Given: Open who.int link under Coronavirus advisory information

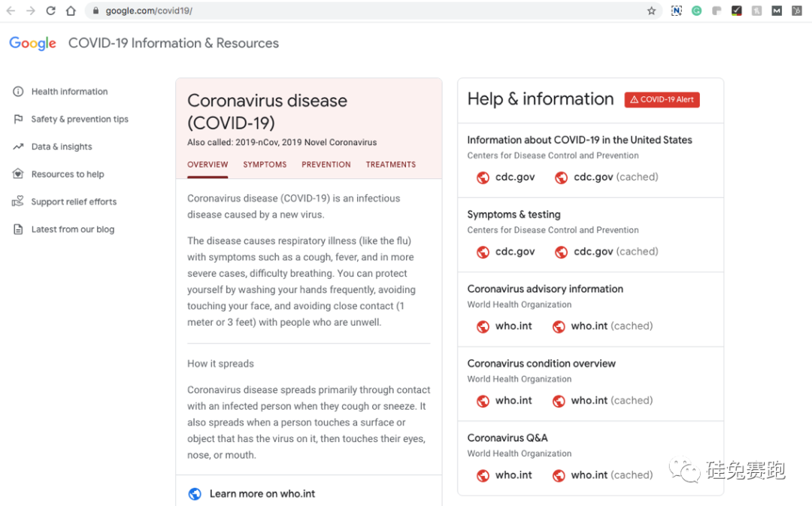Looking at the screenshot, I should [x=514, y=326].
